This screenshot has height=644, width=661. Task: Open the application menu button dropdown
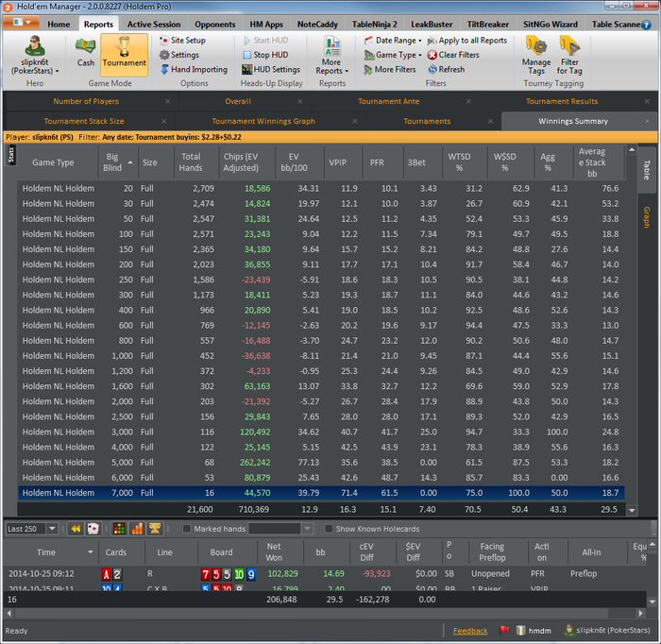[x=21, y=24]
